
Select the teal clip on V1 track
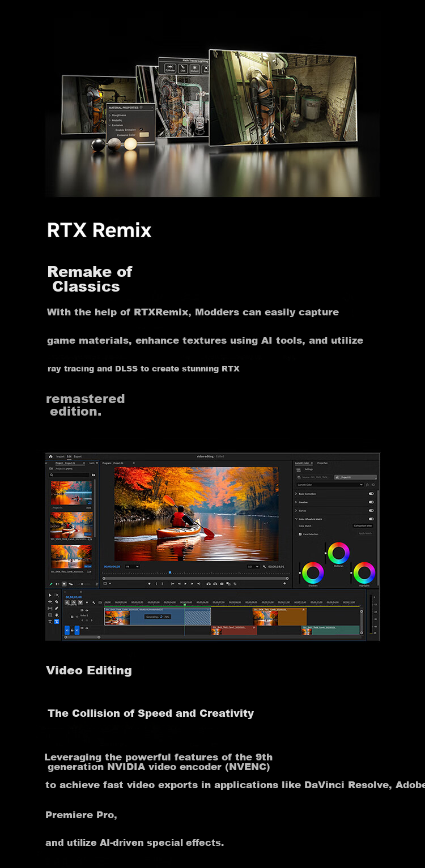(x=331, y=630)
